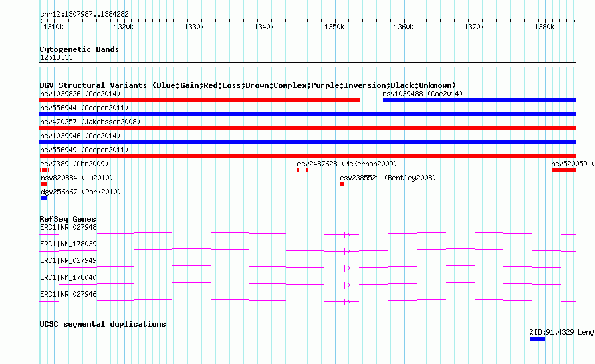The height and width of the screenshot is (364, 595).
Task: Open the esv7389 (Ahn2009) label
Action: [74, 164]
